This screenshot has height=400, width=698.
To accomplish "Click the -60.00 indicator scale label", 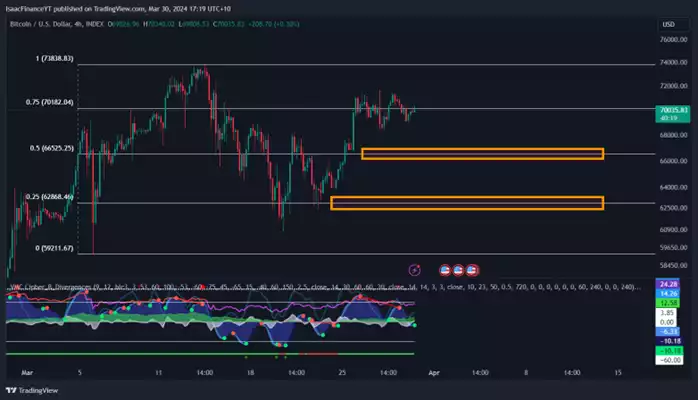I will click(x=670, y=360).
